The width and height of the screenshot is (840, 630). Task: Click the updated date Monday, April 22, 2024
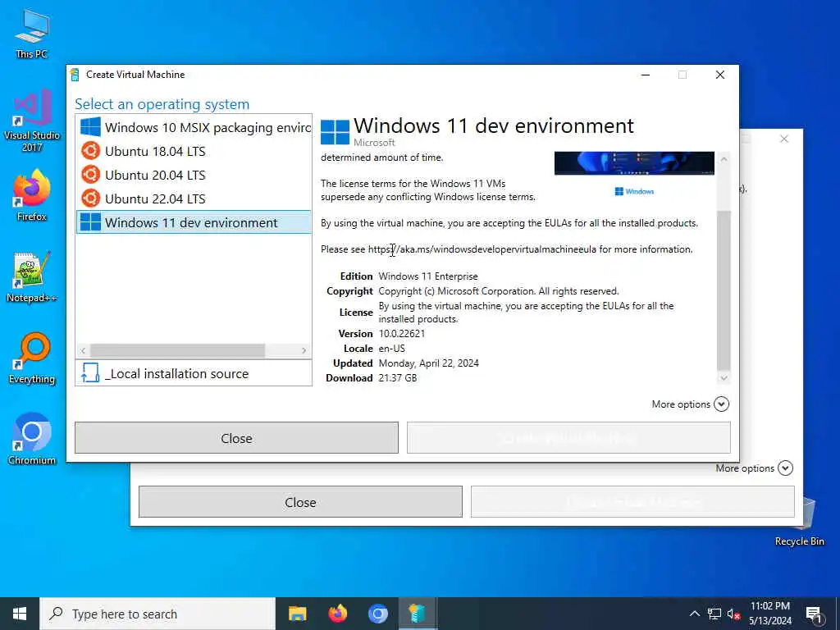428,363
